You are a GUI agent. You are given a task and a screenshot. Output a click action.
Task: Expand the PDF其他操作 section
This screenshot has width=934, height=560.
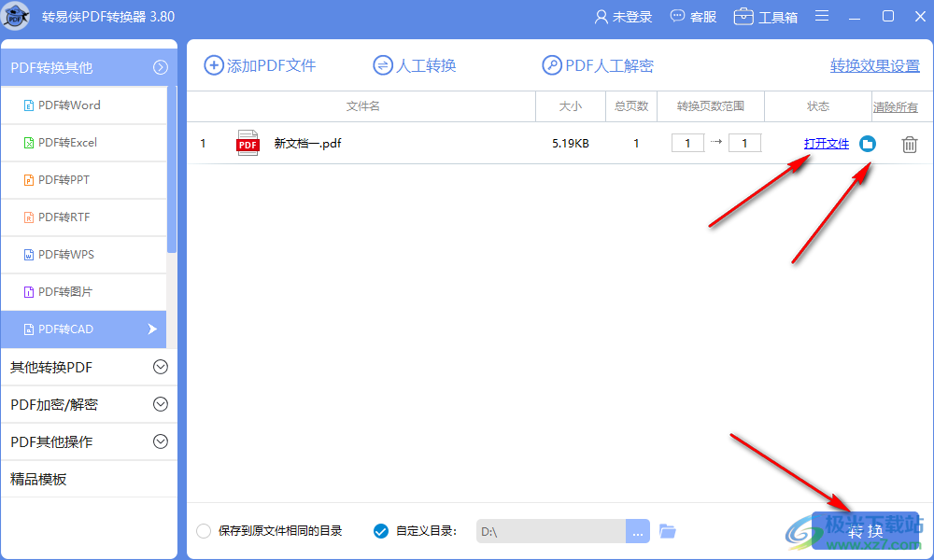click(x=161, y=441)
